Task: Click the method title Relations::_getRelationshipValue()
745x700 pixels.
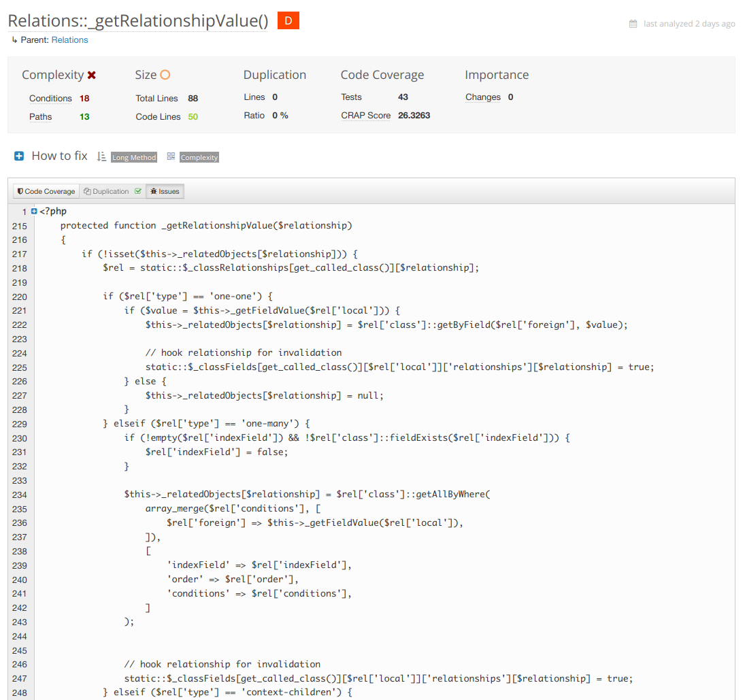Action: [138, 21]
